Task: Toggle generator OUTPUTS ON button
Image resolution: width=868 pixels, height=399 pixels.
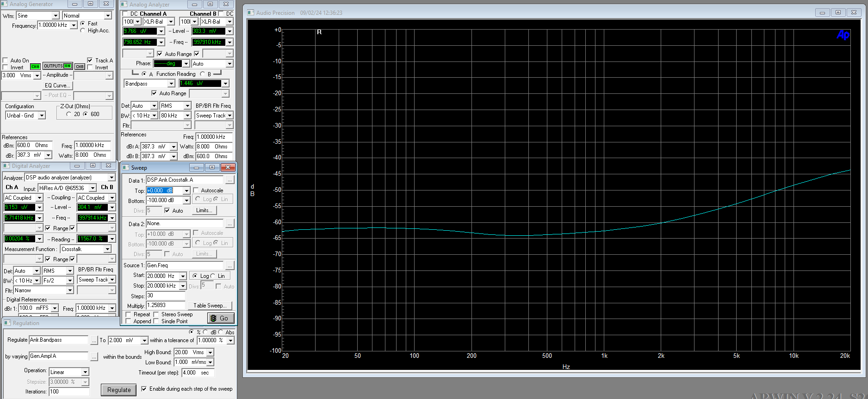Action: coord(58,66)
